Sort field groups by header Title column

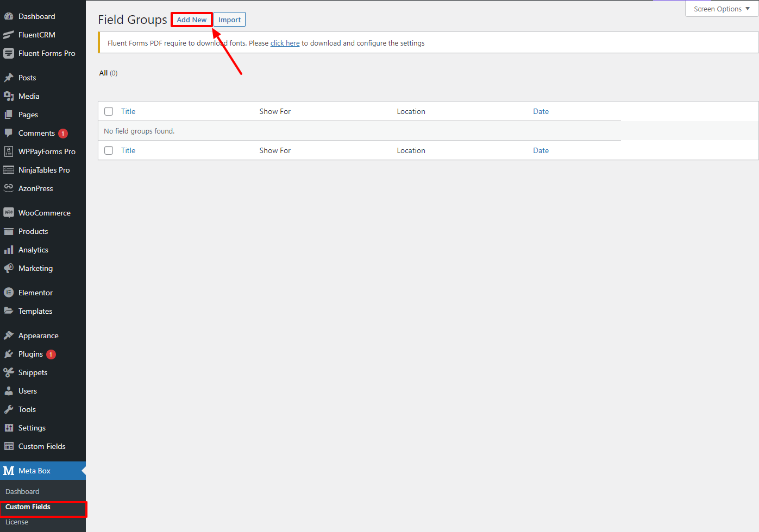coord(128,111)
